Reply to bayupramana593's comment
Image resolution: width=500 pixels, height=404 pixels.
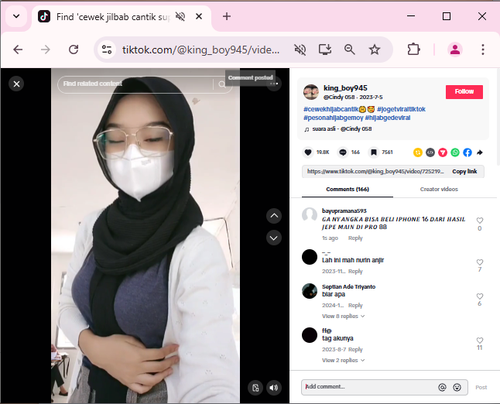355,238
